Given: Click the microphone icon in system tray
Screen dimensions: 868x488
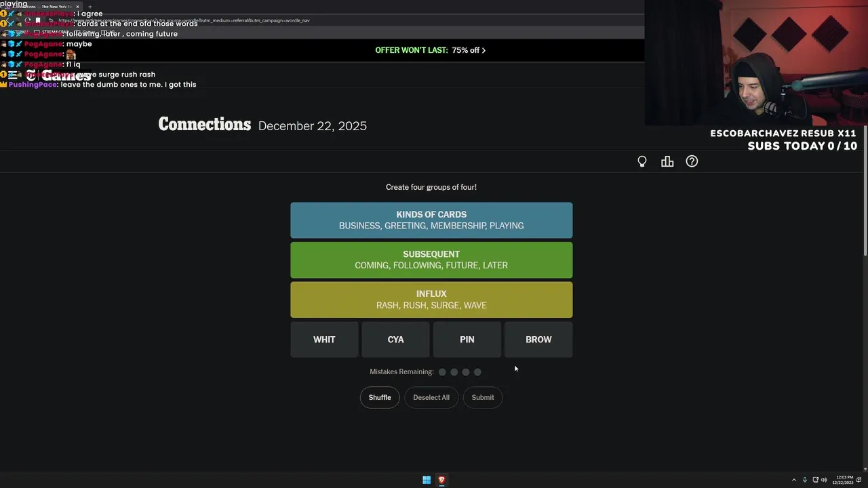Looking at the screenshot, I should pos(805,480).
